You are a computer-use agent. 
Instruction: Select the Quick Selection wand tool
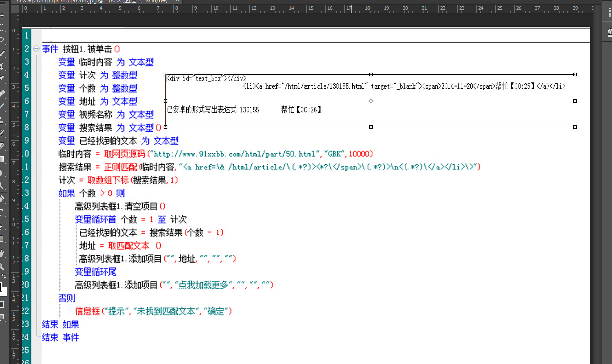(2, 53)
